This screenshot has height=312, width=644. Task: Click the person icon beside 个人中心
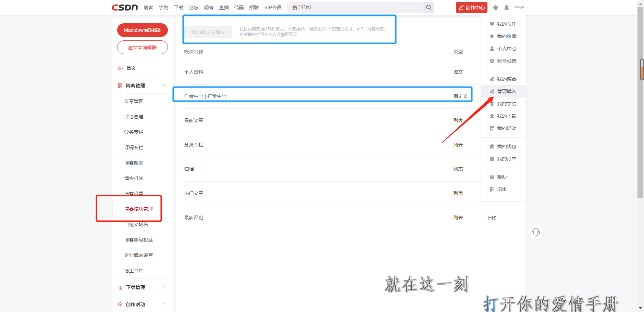coord(492,49)
